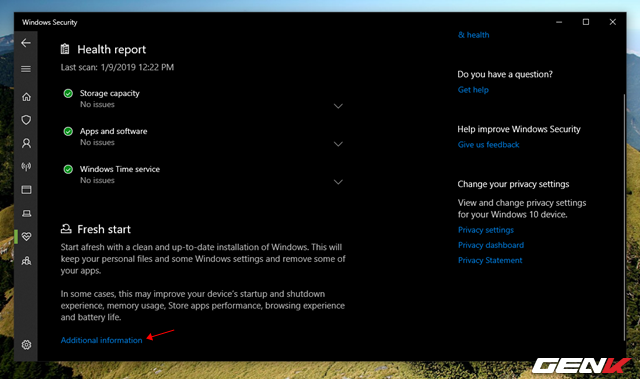Screen dimensions: 640x379
Task: Click the Last scan date text
Action: tap(117, 67)
